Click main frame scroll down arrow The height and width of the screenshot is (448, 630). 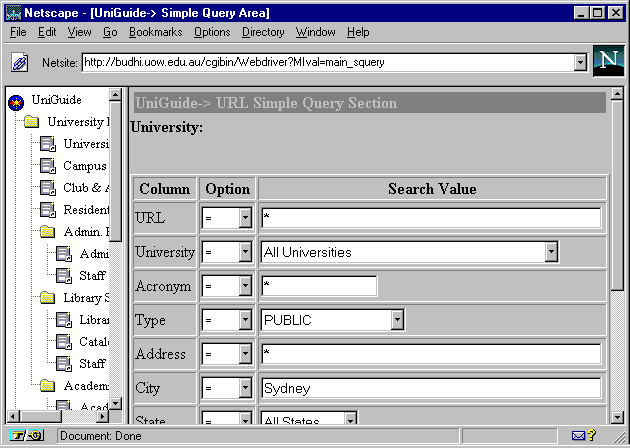click(617, 417)
